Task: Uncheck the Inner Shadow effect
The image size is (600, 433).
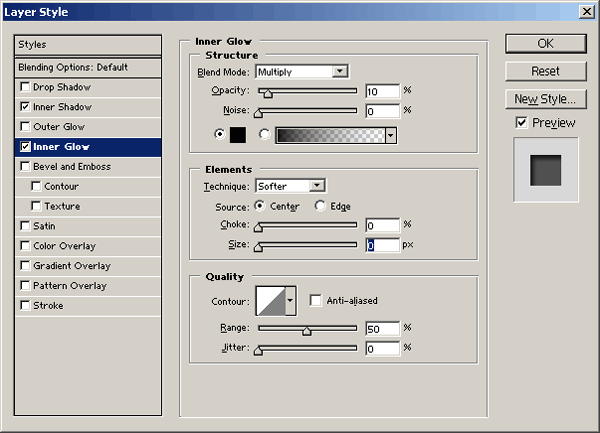Action: click(25, 107)
